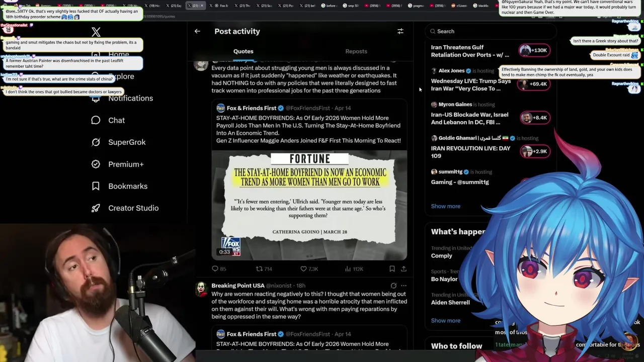The height and width of the screenshot is (362, 644).
Task: Open Notifications in the sidebar
Action: 122,98
